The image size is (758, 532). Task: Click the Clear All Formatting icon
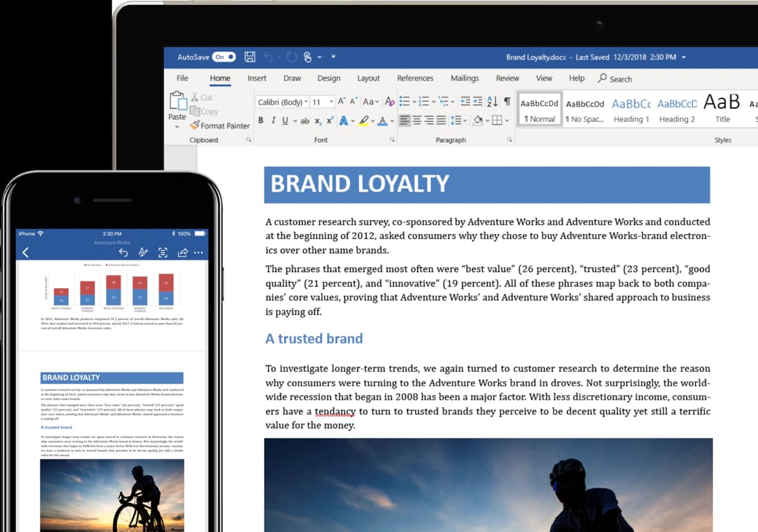pyautogui.click(x=389, y=102)
